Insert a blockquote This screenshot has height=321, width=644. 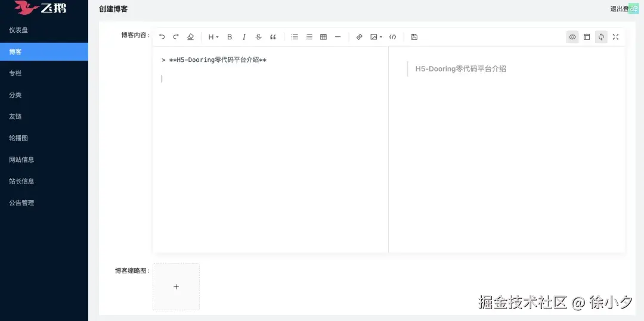[273, 37]
